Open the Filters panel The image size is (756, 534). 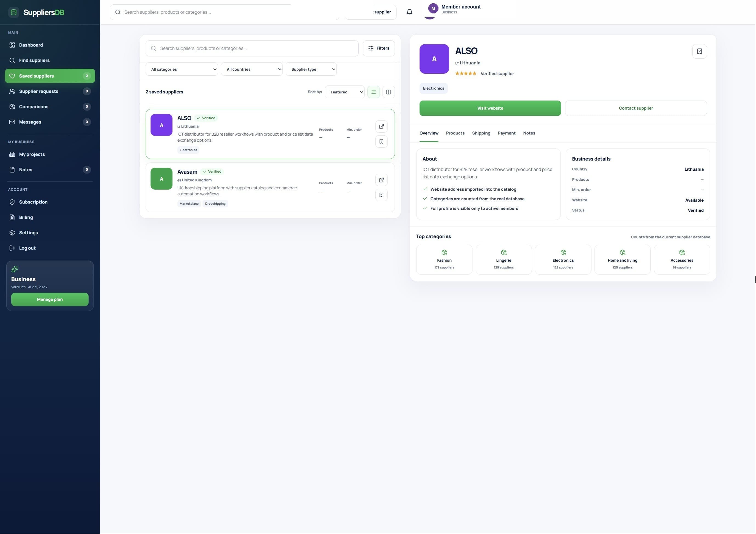pyautogui.click(x=379, y=48)
